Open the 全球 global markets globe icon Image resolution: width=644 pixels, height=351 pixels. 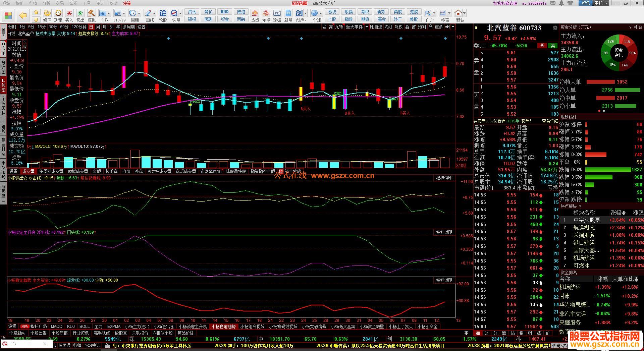click(315, 13)
